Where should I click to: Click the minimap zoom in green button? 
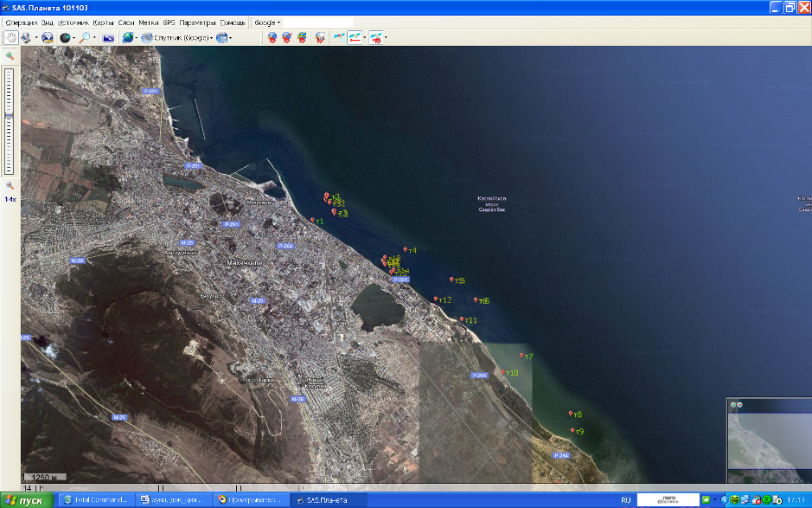pos(733,404)
